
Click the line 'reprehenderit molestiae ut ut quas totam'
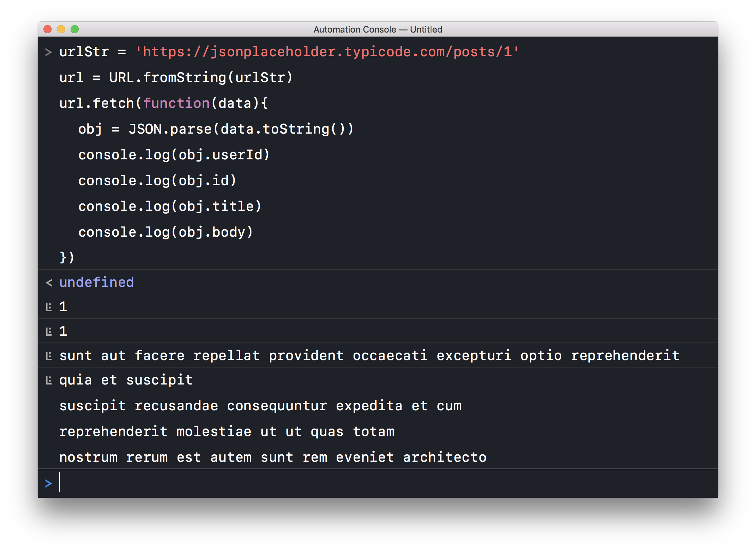[227, 432]
